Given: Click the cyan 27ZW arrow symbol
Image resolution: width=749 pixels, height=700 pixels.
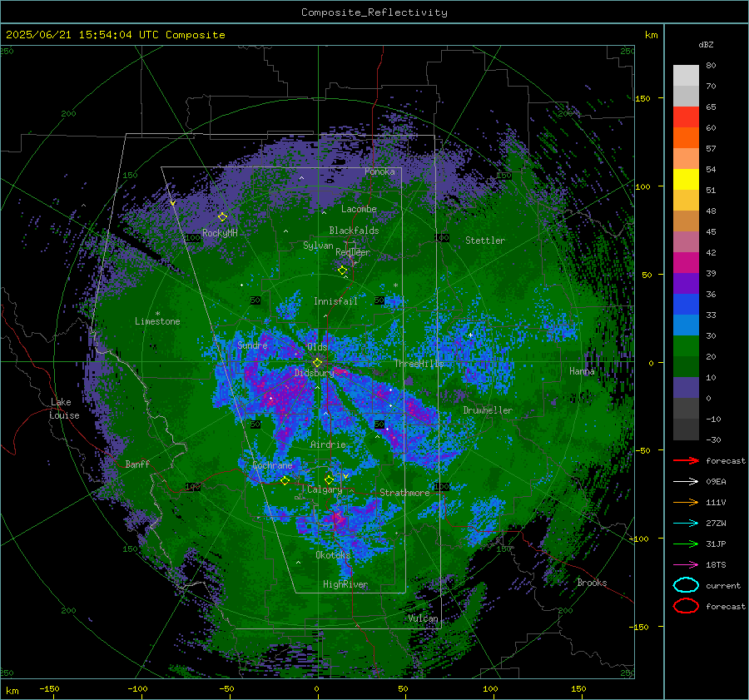Looking at the screenshot, I should tap(686, 523).
